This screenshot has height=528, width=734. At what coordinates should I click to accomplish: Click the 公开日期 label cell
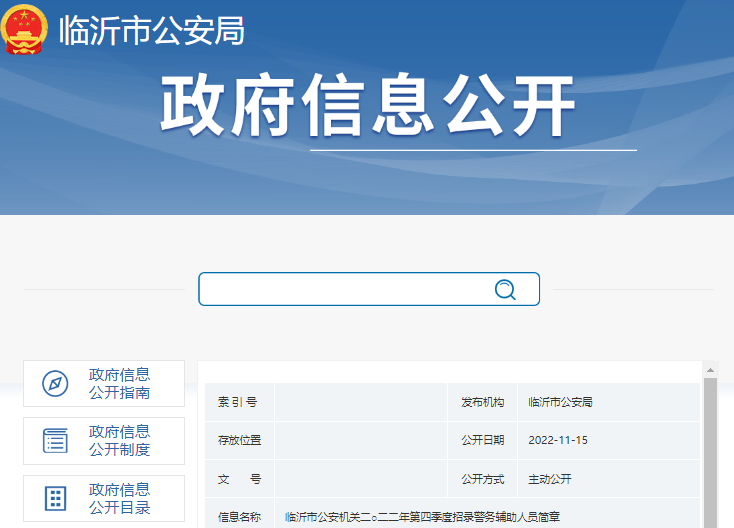point(483,440)
